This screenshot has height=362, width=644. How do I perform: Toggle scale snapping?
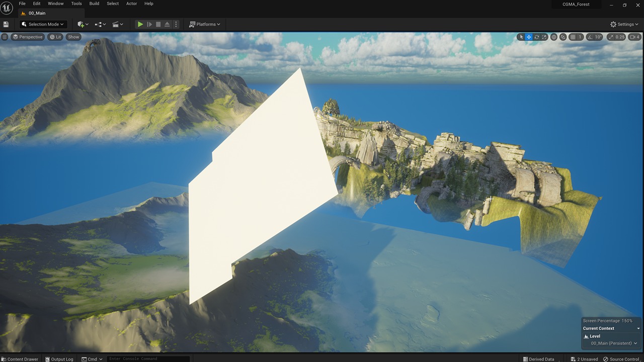pyautogui.click(x=610, y=37)
